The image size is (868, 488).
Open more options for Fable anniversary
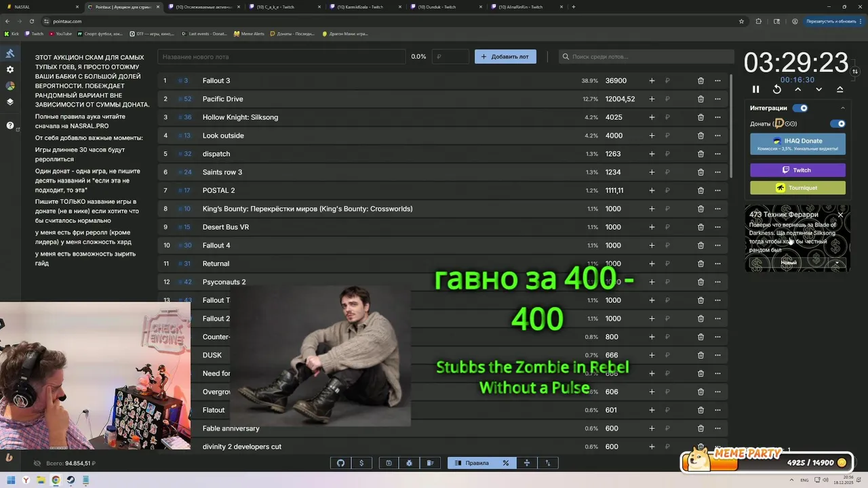(x=717, y=428)
